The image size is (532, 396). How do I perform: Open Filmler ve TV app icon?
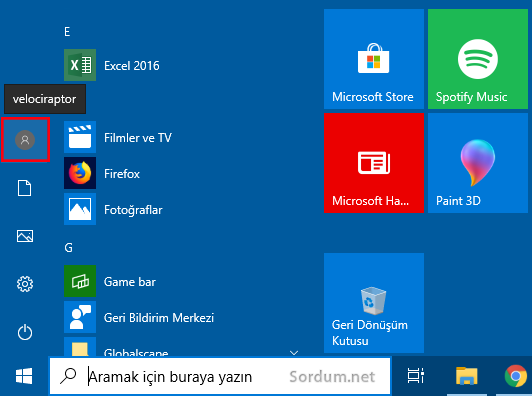(x=80, y=137)
